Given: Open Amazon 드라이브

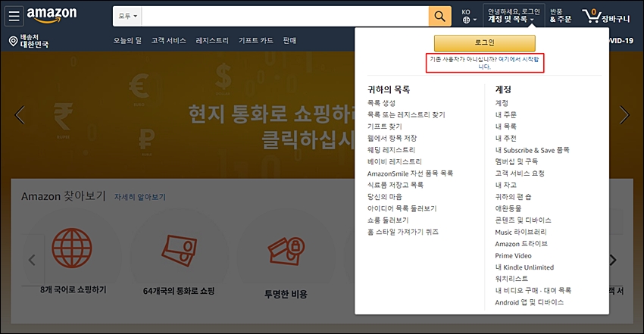Looking at the screenshot, I should coord(521,244).
